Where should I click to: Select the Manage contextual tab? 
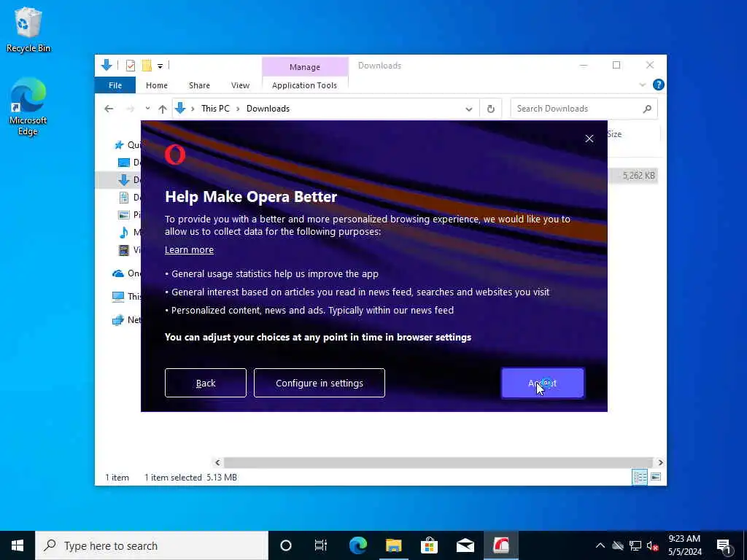305,67
